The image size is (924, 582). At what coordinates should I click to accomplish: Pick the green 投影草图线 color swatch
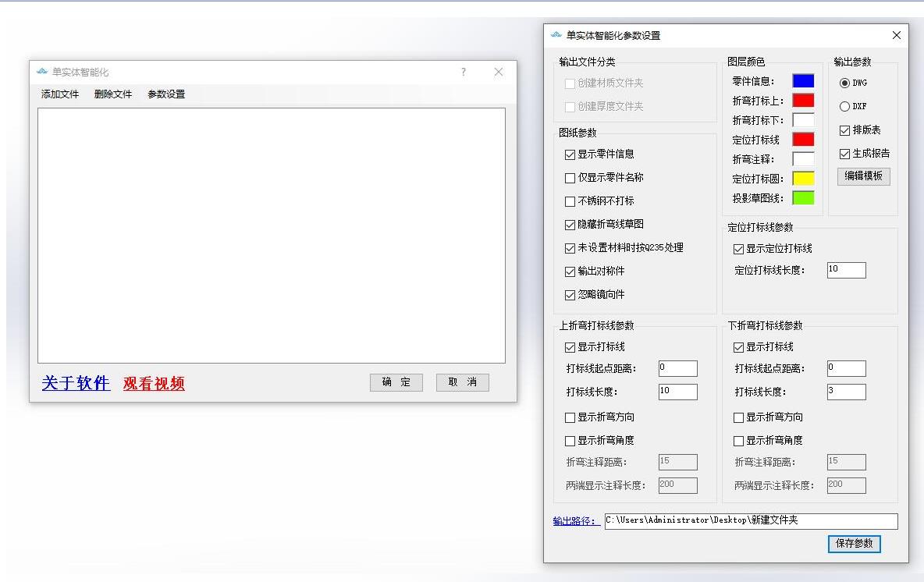803,198
